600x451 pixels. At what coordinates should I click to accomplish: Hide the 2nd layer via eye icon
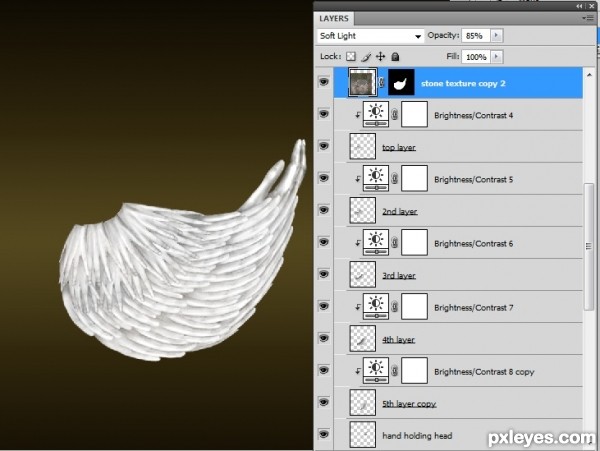click(324, 210)
